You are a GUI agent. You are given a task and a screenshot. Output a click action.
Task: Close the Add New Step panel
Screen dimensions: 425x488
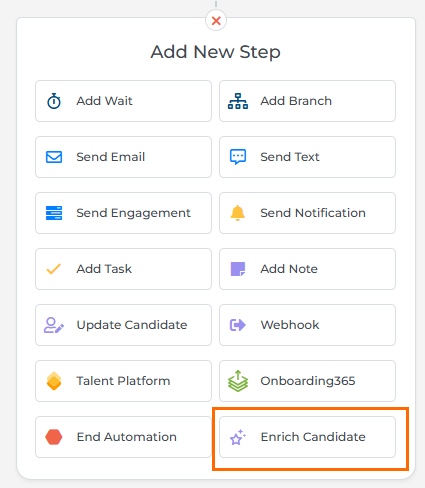tap(216, 21)
